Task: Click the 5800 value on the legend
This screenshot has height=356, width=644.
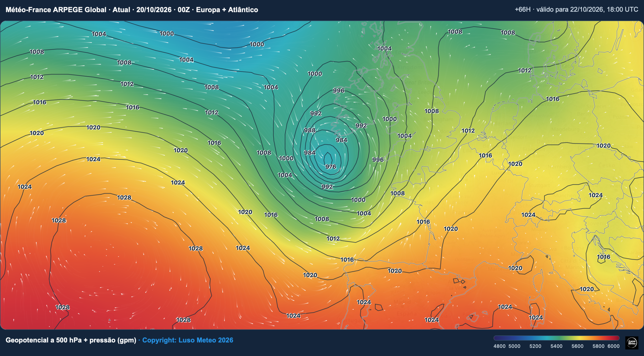Action: pos(598,346)
